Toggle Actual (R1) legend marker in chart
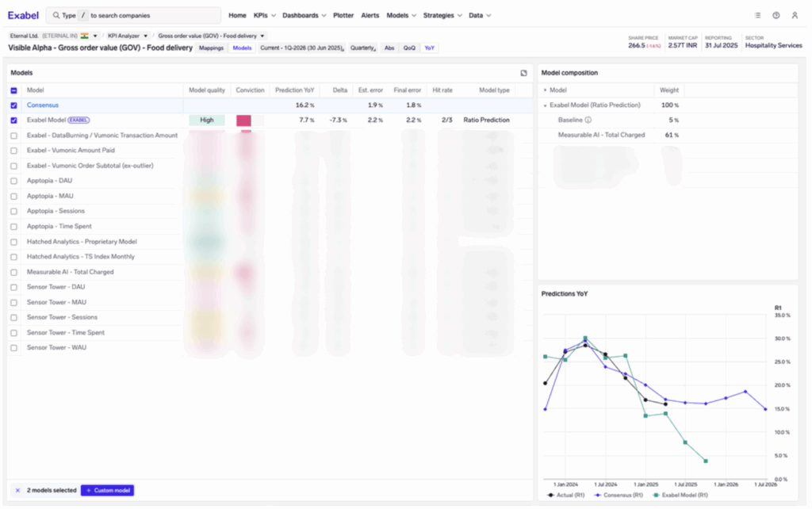 (550, 496)
